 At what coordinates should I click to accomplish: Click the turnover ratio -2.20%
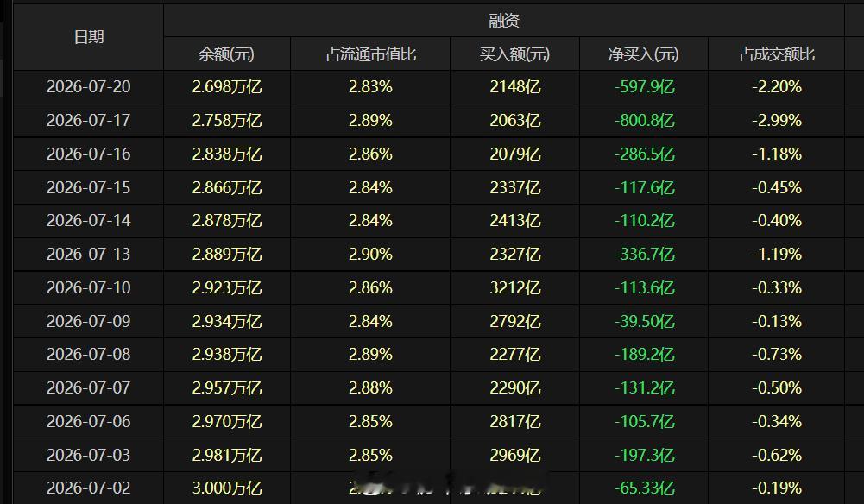click(776, 86)
